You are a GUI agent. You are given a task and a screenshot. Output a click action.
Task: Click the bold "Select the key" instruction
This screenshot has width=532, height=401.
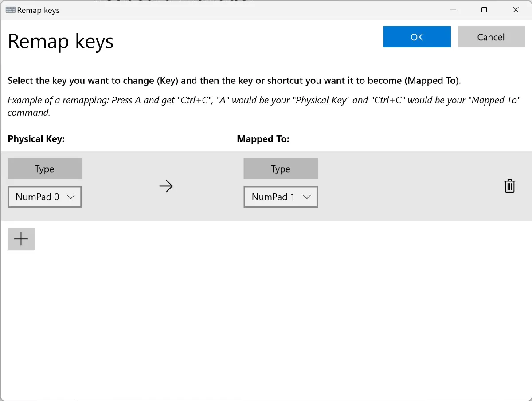coord(234,81)
